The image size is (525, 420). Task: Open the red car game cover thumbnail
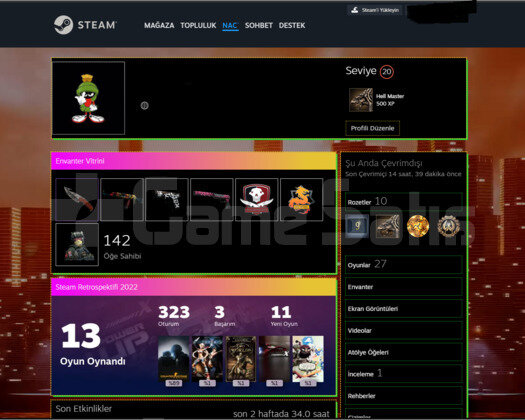(274, 359)
